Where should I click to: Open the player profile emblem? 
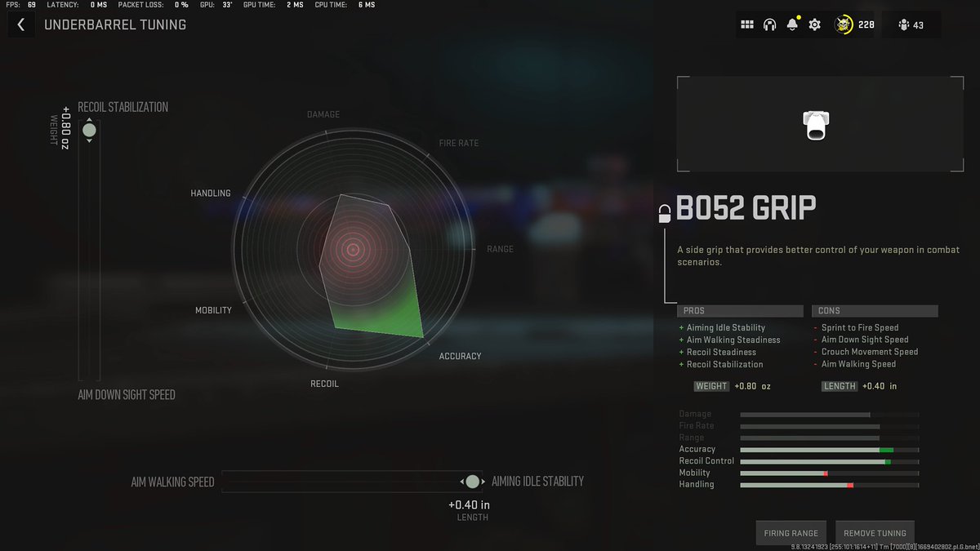pyautogui.click(x=844, y=25)
